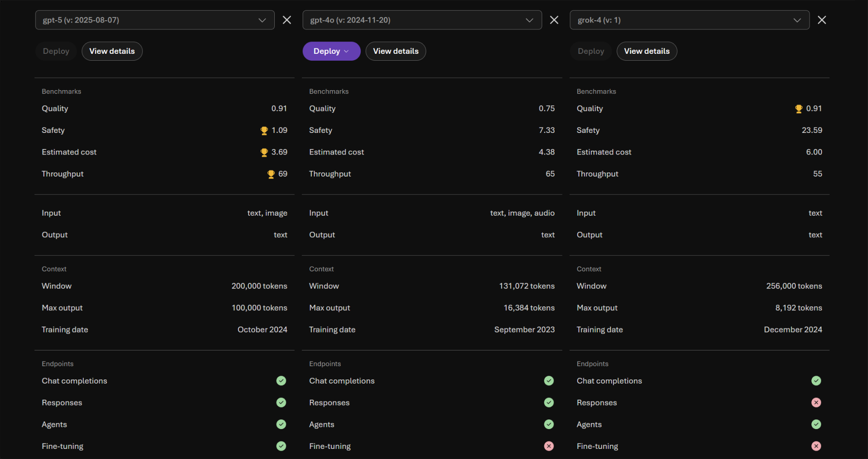Click gpt-5 Chat completions green check icon
This screenshot has height=459, width=868.
(281, 381)
